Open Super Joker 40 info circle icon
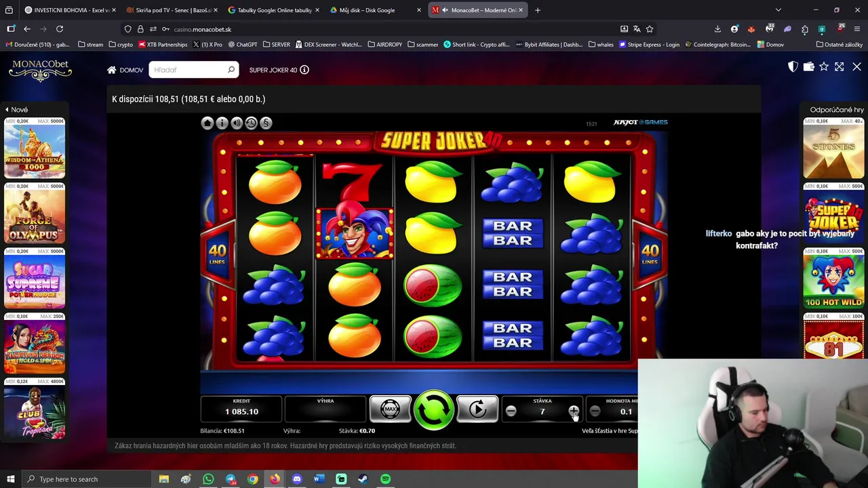Image resolution: width=868 pixels, height=488 pixels. tap(304, 70)
